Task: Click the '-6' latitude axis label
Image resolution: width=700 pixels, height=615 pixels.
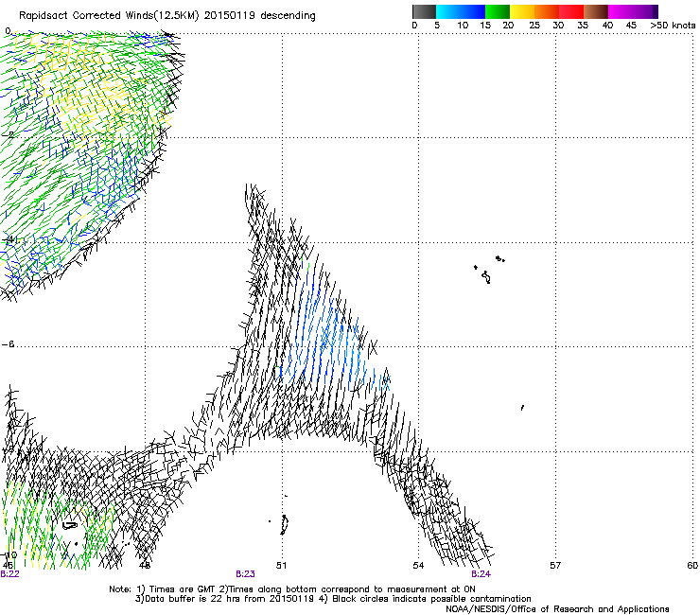Action: pos(8,343)
